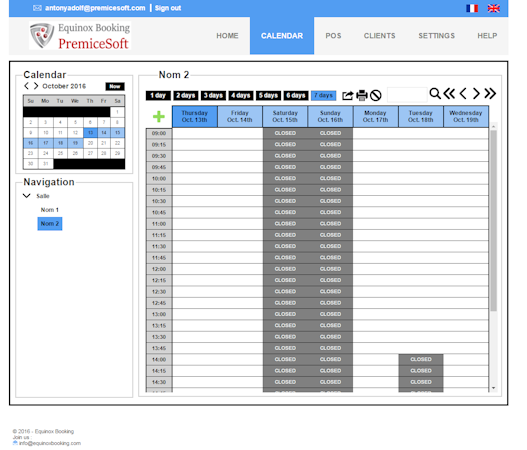
Task: Switch language with French flag
Action: coord(472,8)
